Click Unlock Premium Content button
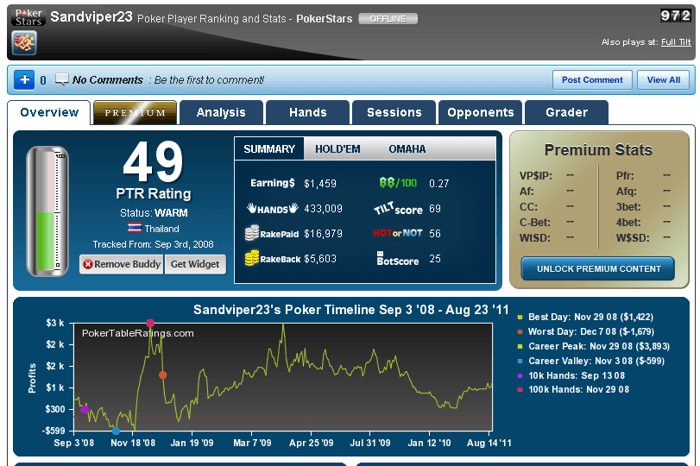 click(x=598, y=269)
